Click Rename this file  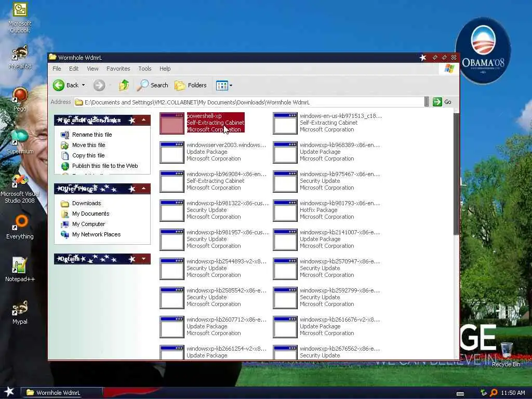[x=92, y=135]
